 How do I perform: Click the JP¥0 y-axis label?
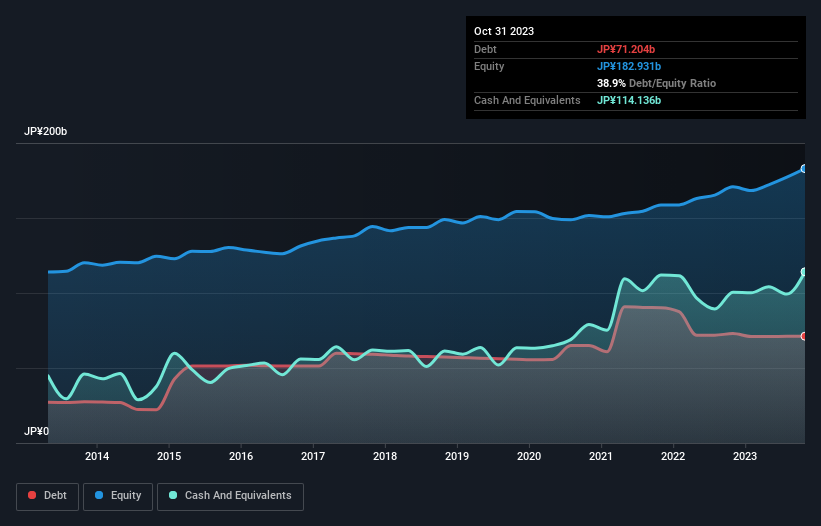click(x=36, y=431)
